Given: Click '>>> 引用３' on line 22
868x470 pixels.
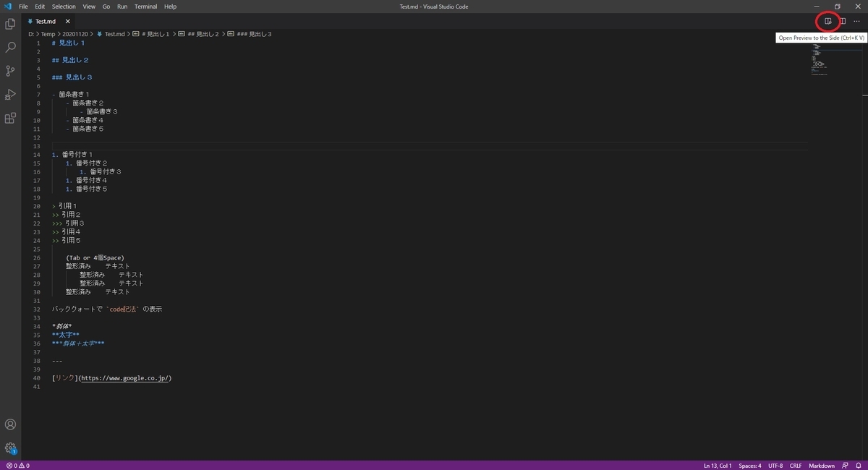Looking at the screenshot, I should (x=69, y=223).
